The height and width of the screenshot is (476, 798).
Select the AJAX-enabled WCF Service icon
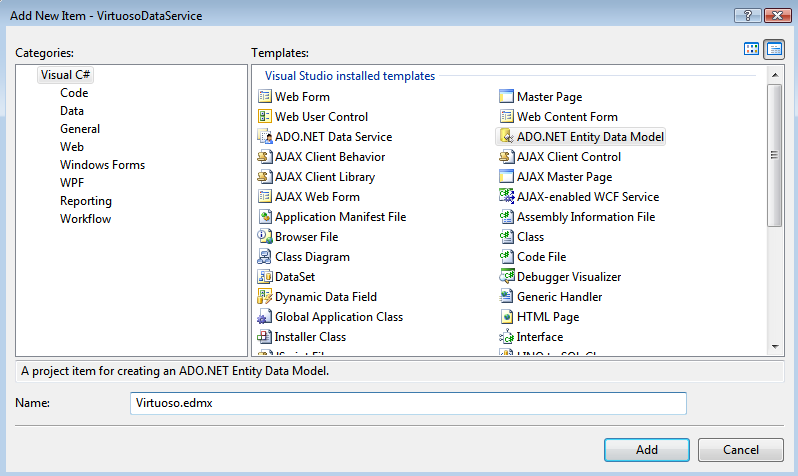click(506, 196)
